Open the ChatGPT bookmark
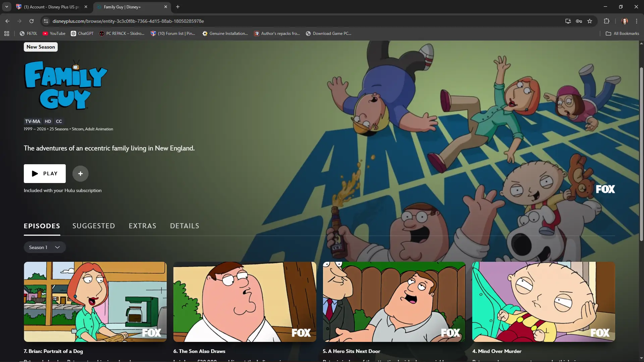 tap(82, 34)
